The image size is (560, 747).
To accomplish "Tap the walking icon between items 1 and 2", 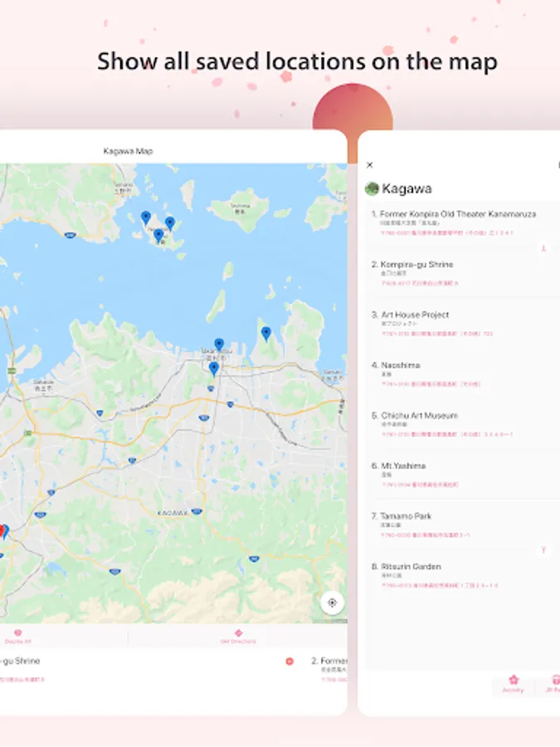I will tap(543, 248).
